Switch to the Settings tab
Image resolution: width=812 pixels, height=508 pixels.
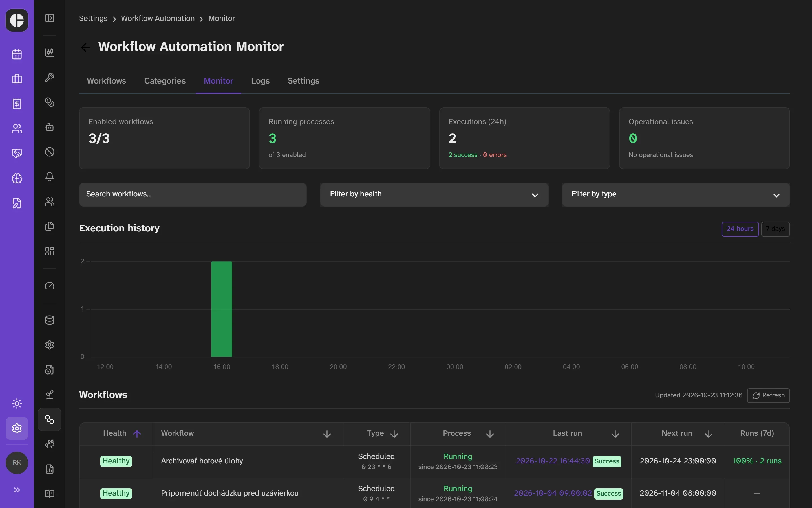coord(303,81)
